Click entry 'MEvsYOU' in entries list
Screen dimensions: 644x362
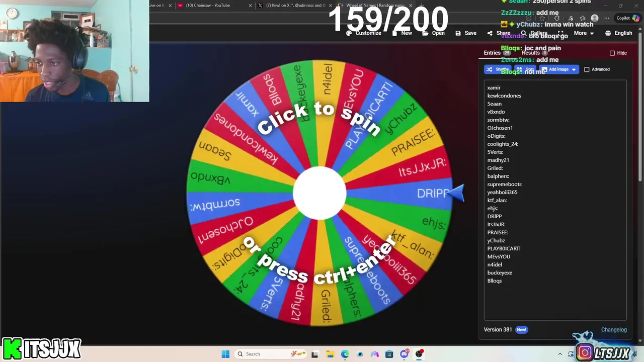499,256
